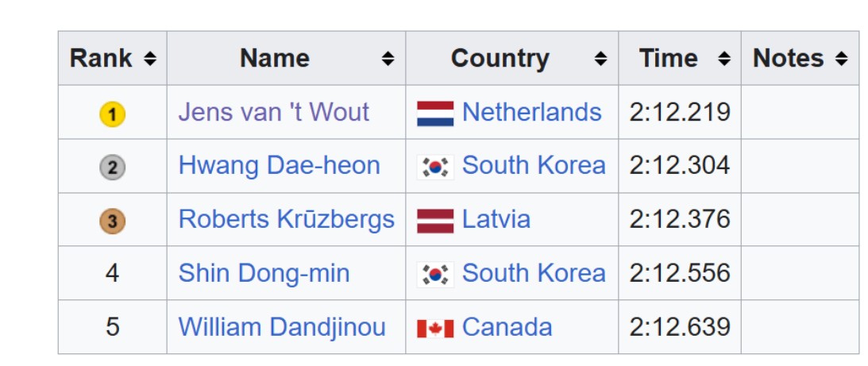Viewport: 868px width, 366px height.
Task: Click South Korea flag beside Hwang Dae-heon
Action: coord(435,167)
